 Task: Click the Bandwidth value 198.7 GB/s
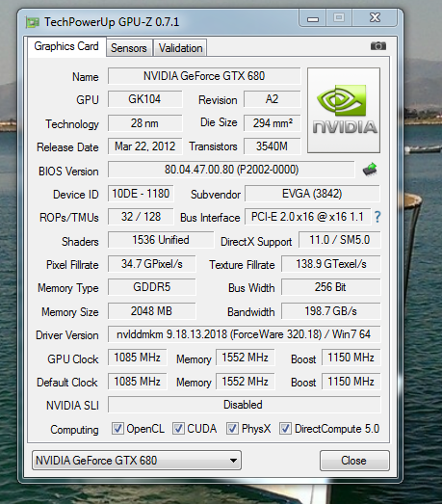coord(331,311)
